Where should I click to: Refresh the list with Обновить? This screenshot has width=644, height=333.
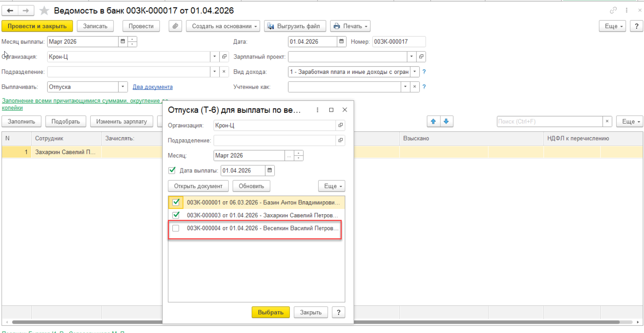pyautogui.click(x=251, y=186)
